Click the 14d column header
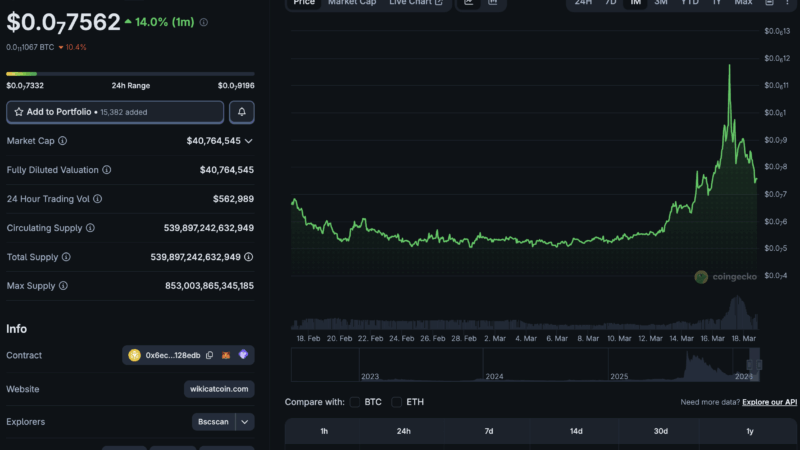This screenshot has width=800, height=450. pyautogui.click(x=576, y=431)
